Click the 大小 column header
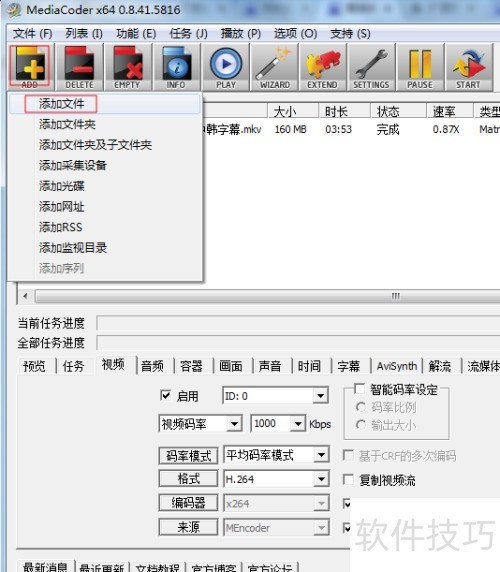500x572 pixels. 293,111
